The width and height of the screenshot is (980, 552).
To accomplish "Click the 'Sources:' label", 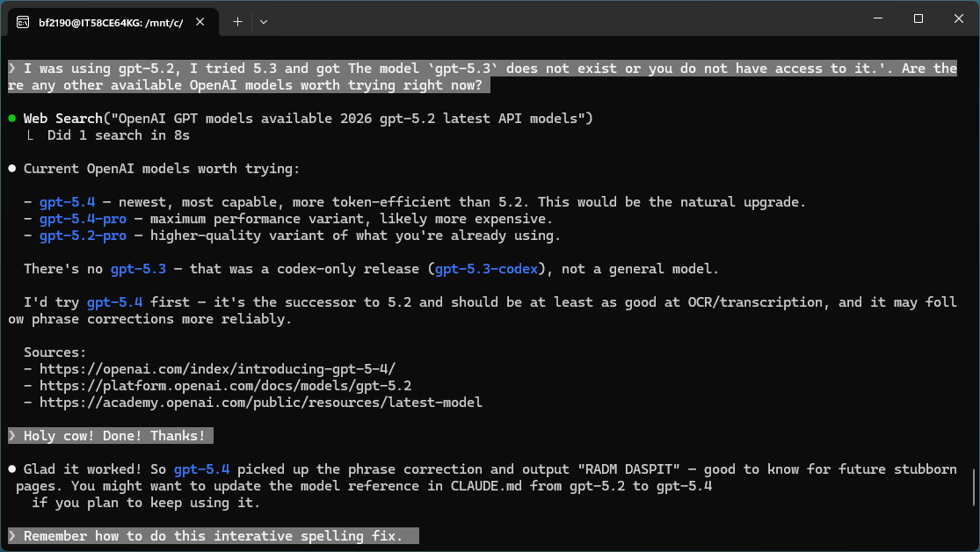I will [x=55, y=352].
